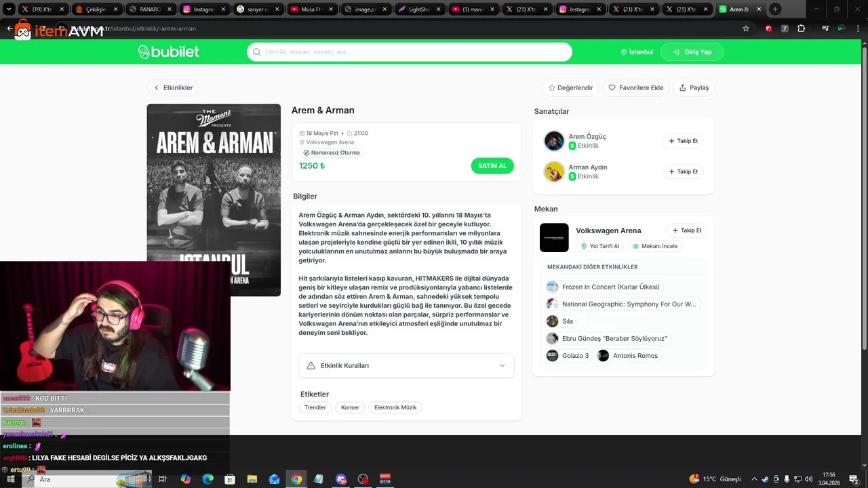
Task: Follow Volkswagen Arena with Takip Et
Action: click(686, 230)
